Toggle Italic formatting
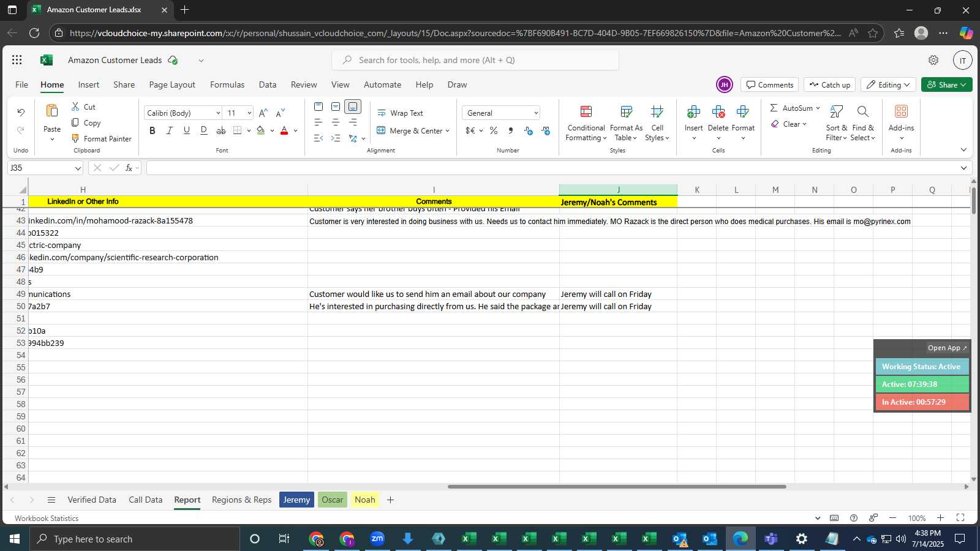 pyautogui.click(x=170, y=130)
